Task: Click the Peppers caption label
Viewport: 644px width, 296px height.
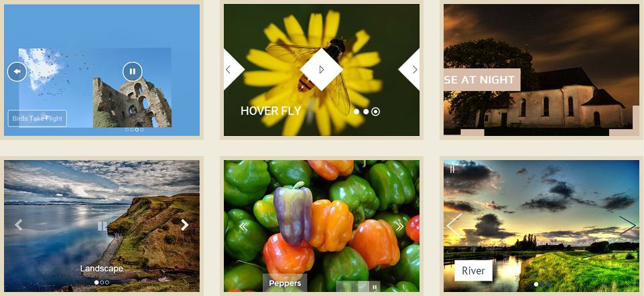Action: (x=285, y=283)
